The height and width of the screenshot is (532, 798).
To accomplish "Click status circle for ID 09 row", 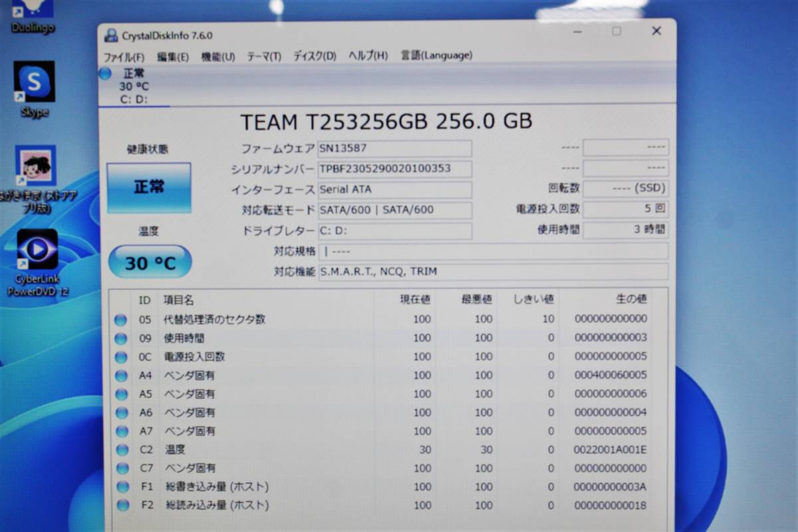I will coord(120,338).
